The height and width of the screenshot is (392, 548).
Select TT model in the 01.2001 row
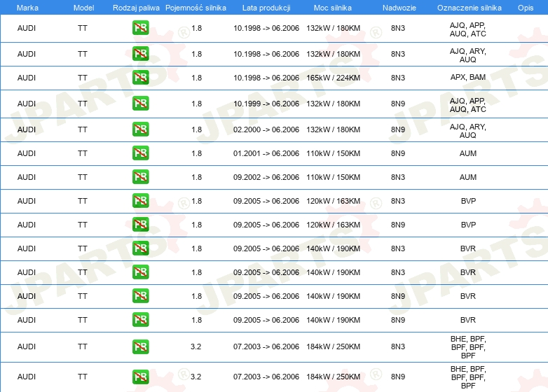83,153
